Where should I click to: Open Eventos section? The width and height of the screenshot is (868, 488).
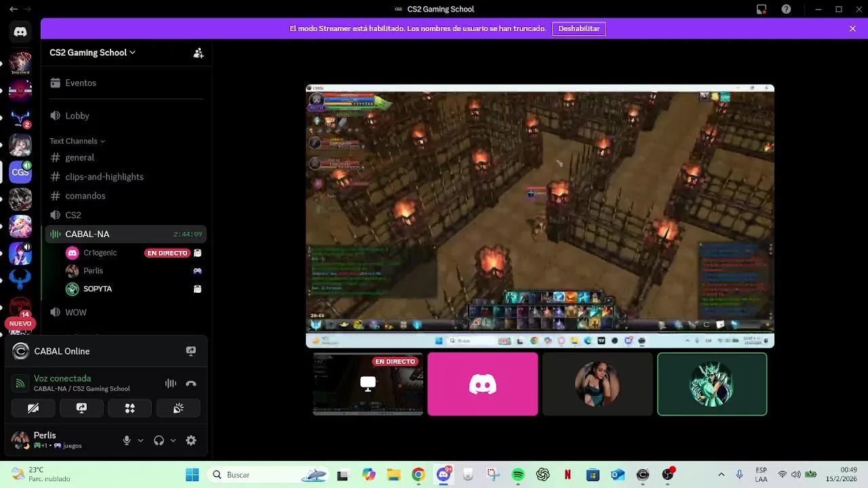pos(126,83)
